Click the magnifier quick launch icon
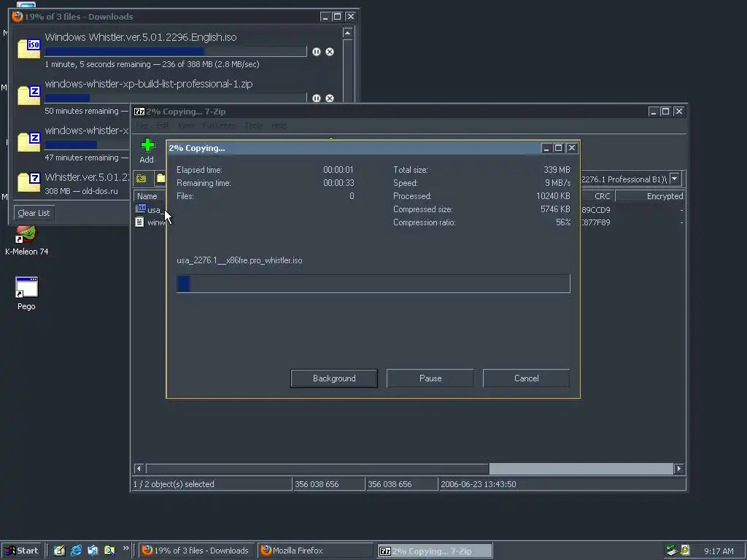The width and height of the screenshot is (747, 560). [x=109, y=551]
